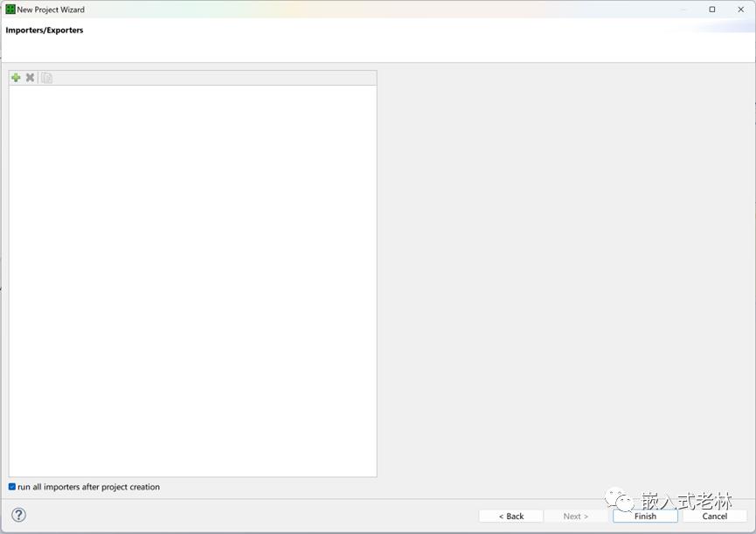Click the green plus add importer icon

16,78
